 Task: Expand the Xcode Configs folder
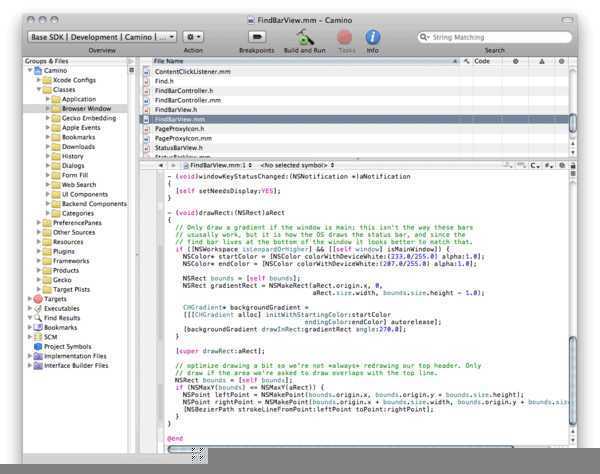[x=39, y=80]
